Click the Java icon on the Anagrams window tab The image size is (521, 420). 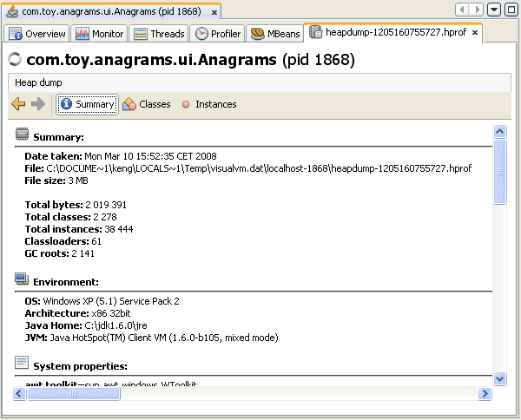(12, 10)
